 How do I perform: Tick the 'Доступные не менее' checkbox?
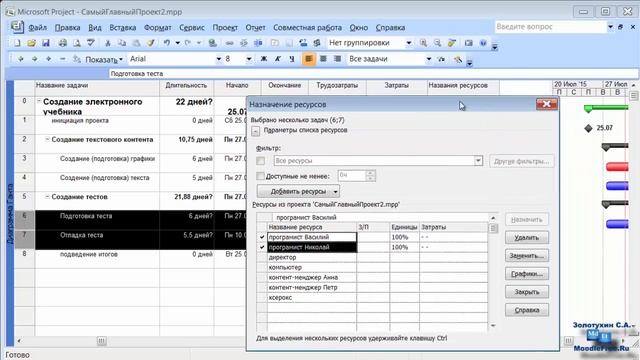point(260,176)
